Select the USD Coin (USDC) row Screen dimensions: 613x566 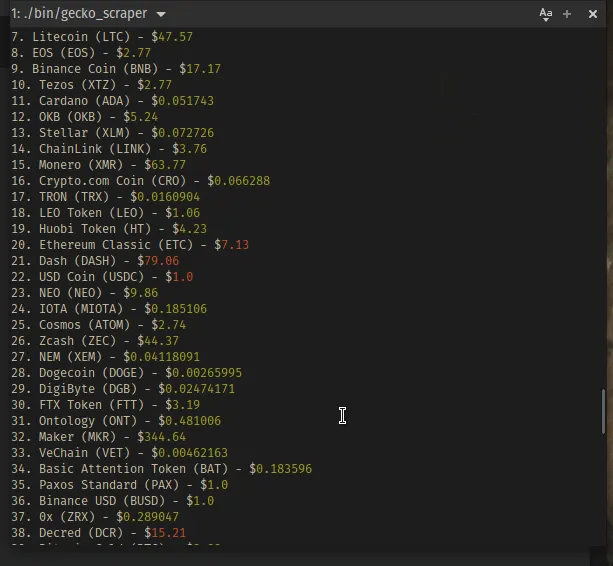(102, 277)
